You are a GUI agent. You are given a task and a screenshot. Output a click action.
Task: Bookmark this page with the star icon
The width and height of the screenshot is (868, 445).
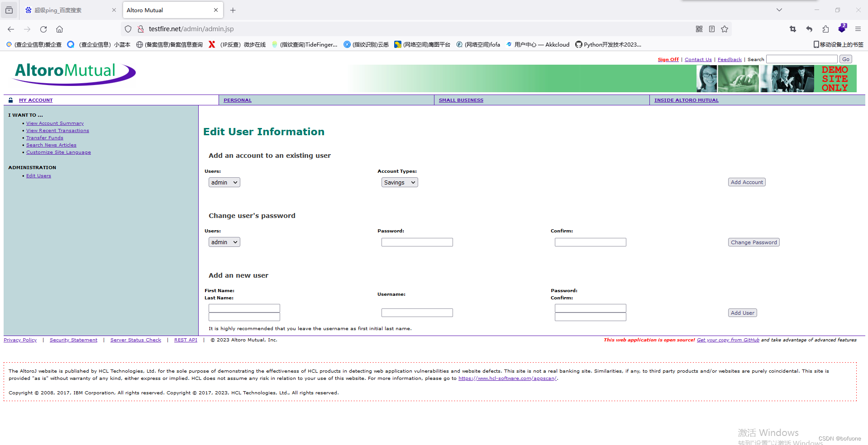725,29
